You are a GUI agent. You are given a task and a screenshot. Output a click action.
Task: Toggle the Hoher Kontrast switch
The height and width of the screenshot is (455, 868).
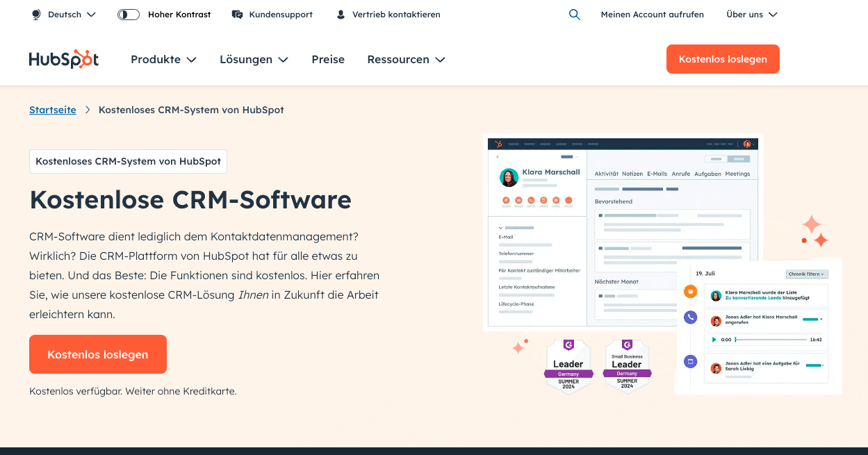(x=129, y=14)
